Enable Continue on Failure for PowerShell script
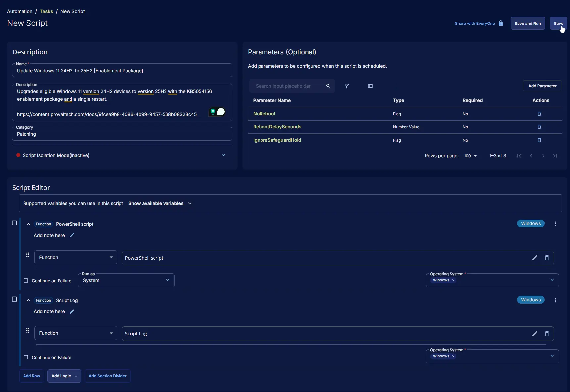 pos(26,281)
